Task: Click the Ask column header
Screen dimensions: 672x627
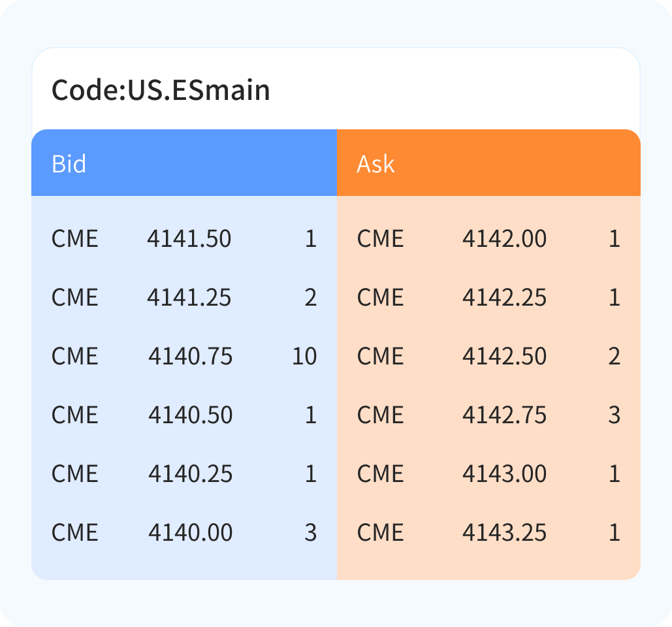Action: click(x=376, y=163)
